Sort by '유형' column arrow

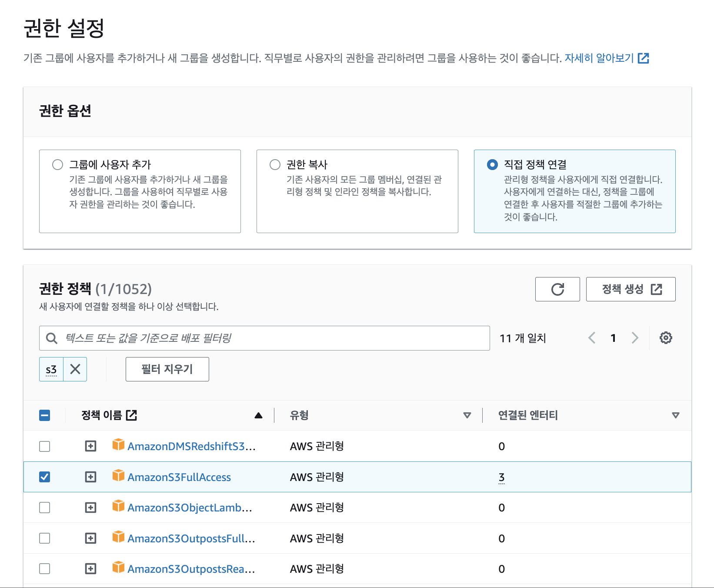467,415
